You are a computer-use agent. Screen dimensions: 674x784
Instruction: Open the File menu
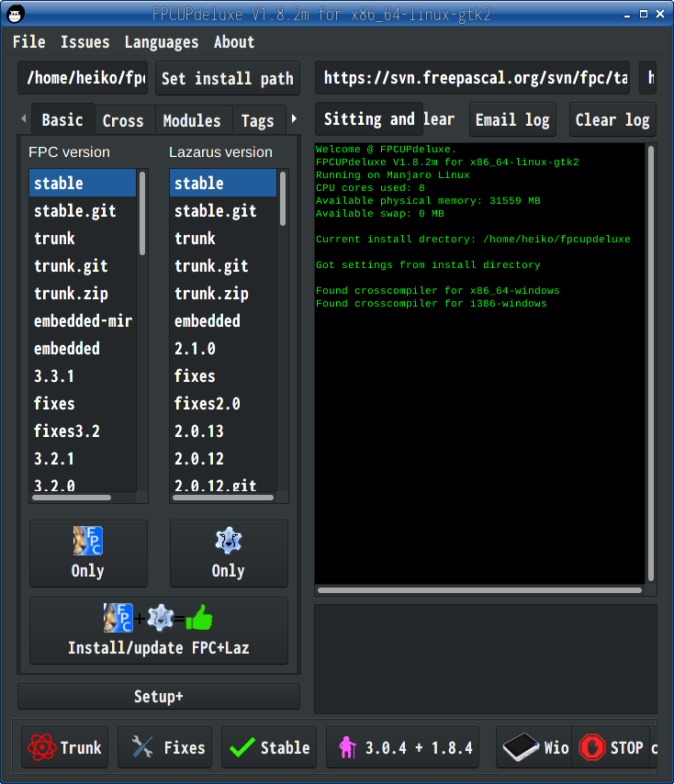click(x=29, y=42)
